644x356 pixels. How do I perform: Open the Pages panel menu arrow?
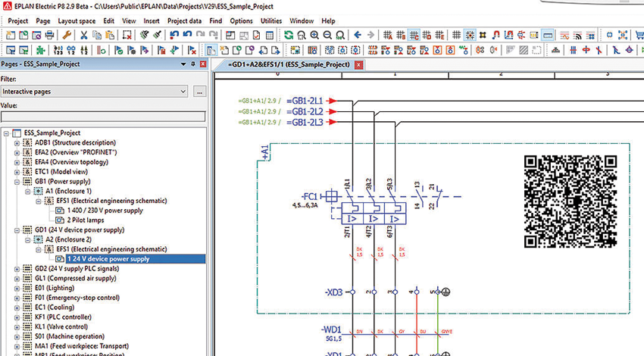(183, 64)
